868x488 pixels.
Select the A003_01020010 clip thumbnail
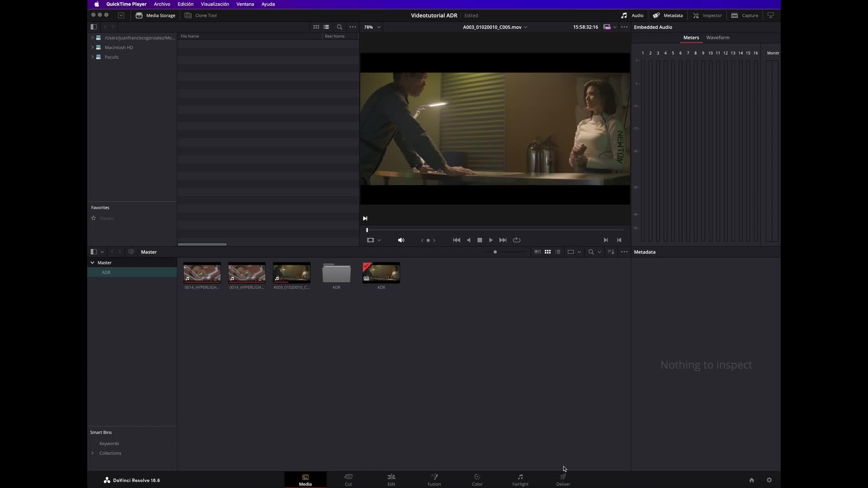click(292, 273)
